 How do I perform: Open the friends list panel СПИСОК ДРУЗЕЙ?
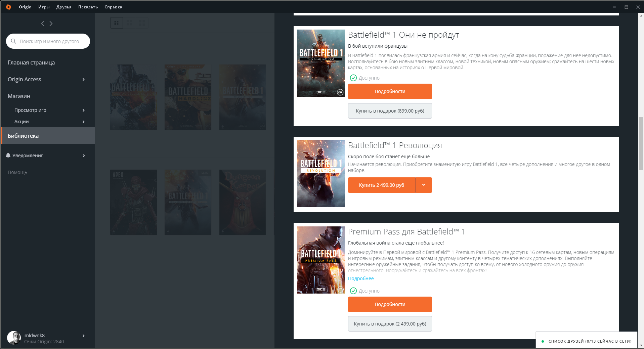586,341
